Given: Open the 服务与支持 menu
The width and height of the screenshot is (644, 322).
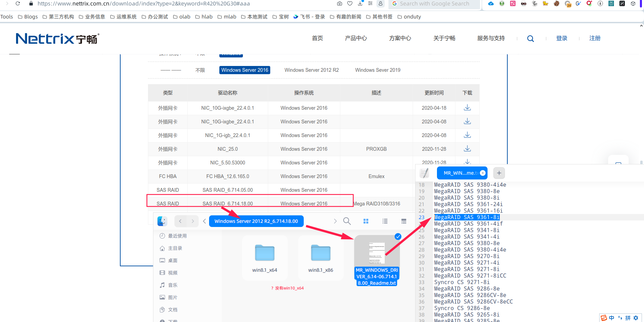Looking at the screenshot, I should click(491, 38).
